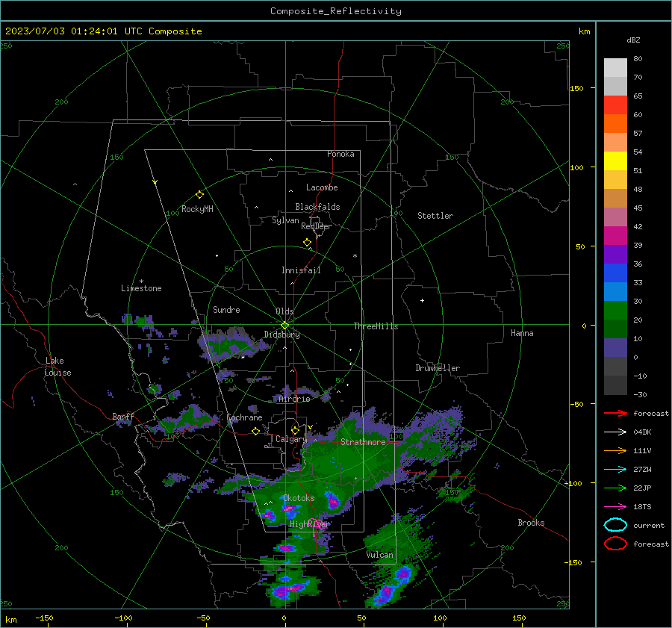Screen dimensions: 672x628
Task: Click the Blackfalds city label
Action: 317,207
